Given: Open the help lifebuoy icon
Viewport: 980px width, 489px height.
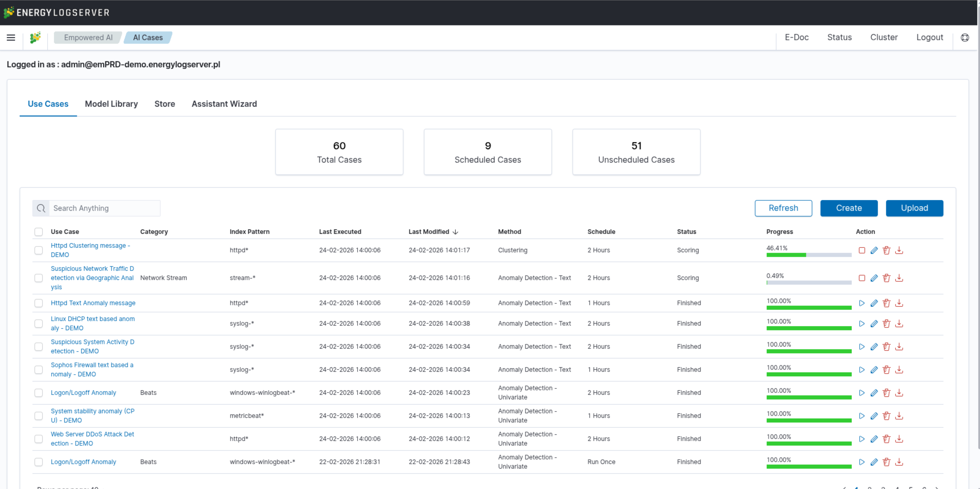Looking at the screenshot, I should coord(965,37).
